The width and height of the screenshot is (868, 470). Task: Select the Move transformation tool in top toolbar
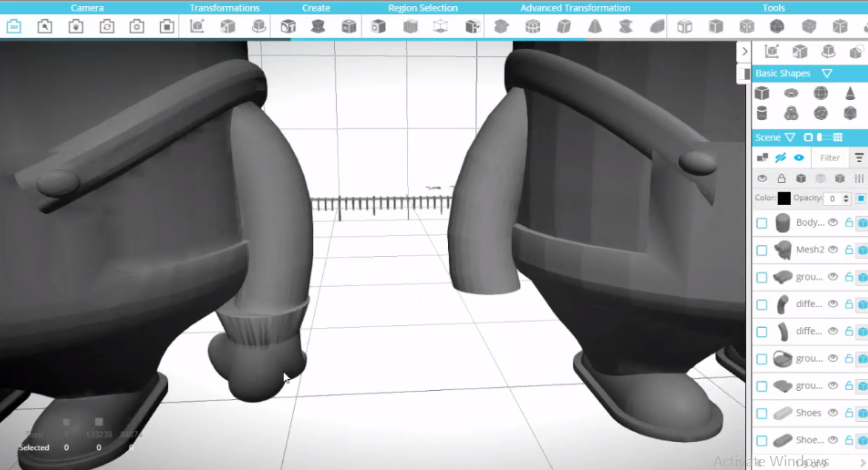coord(197,27)
